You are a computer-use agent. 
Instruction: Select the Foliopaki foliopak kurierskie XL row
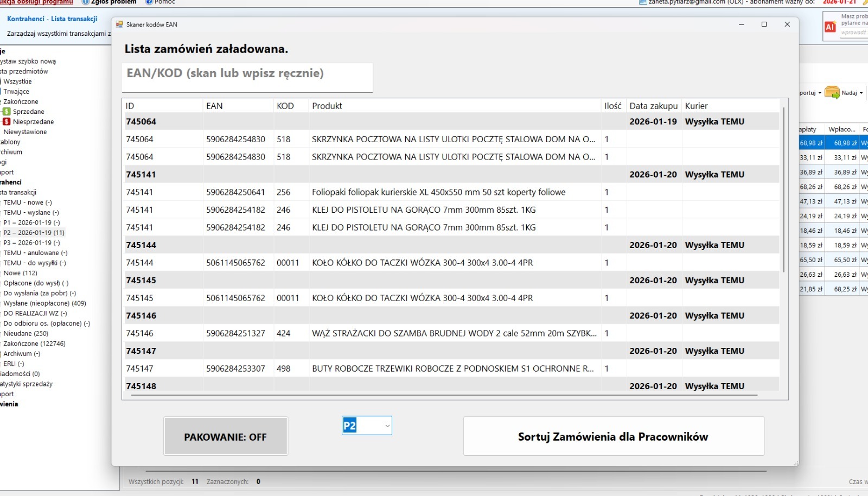tap(451, 192)
